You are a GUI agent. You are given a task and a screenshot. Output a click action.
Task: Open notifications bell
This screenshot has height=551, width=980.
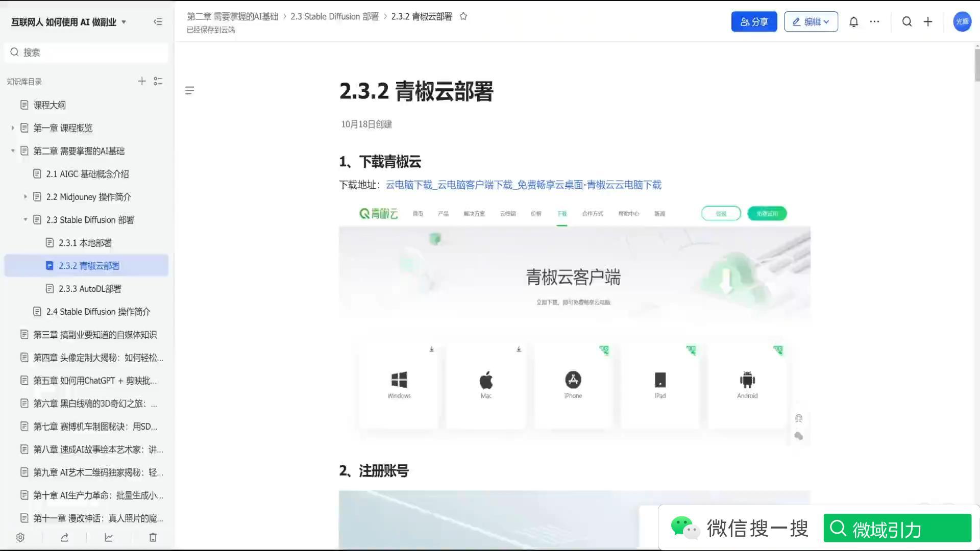(853, 22)
